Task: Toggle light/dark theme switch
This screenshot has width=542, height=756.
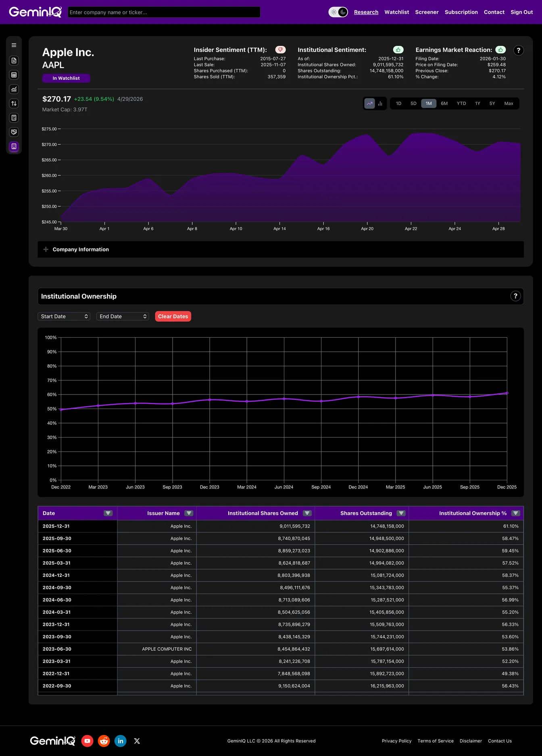Action: pyautogui.click(x=338, y=12)
